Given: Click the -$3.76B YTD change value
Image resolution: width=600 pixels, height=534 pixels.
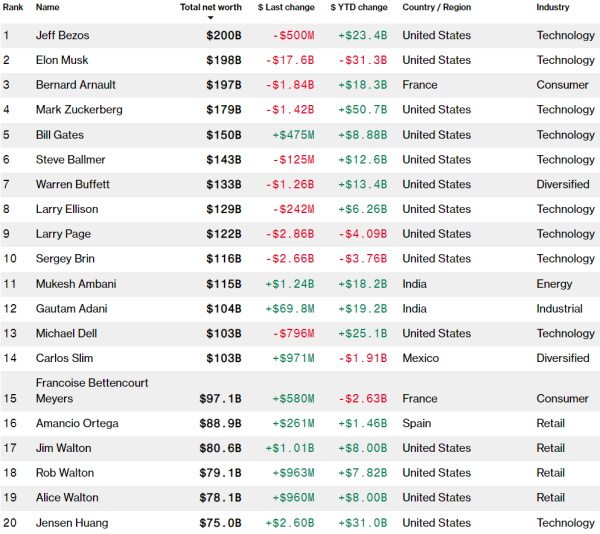Looking at the screenshot, I should coord(363,259).
